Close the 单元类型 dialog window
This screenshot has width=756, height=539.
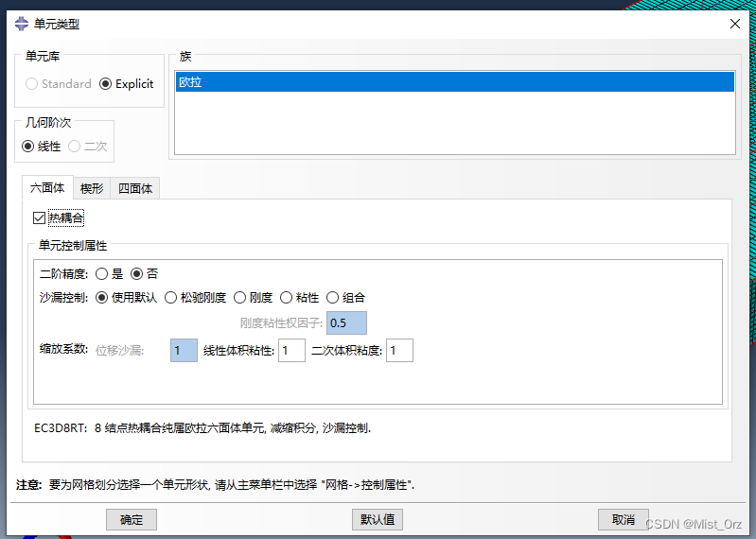point(735,25)
